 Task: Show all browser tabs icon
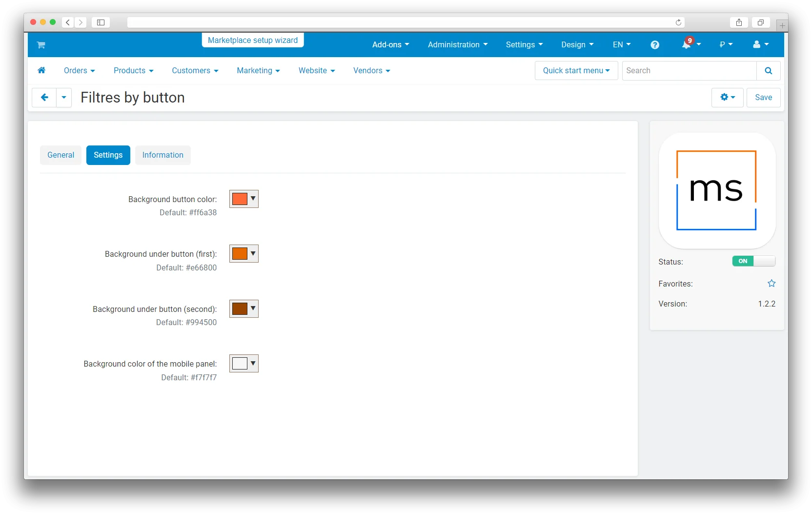click(760, 22)
